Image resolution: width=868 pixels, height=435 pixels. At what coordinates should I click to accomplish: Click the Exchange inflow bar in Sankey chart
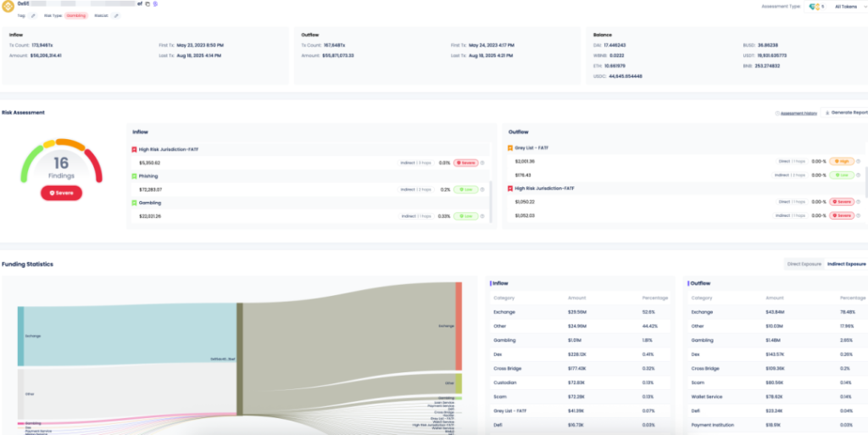point(20,336)
